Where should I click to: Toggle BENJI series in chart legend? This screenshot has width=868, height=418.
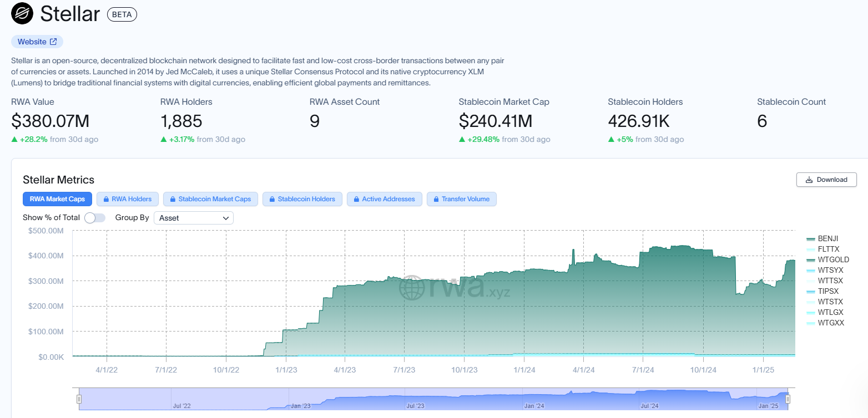point(822,238)
